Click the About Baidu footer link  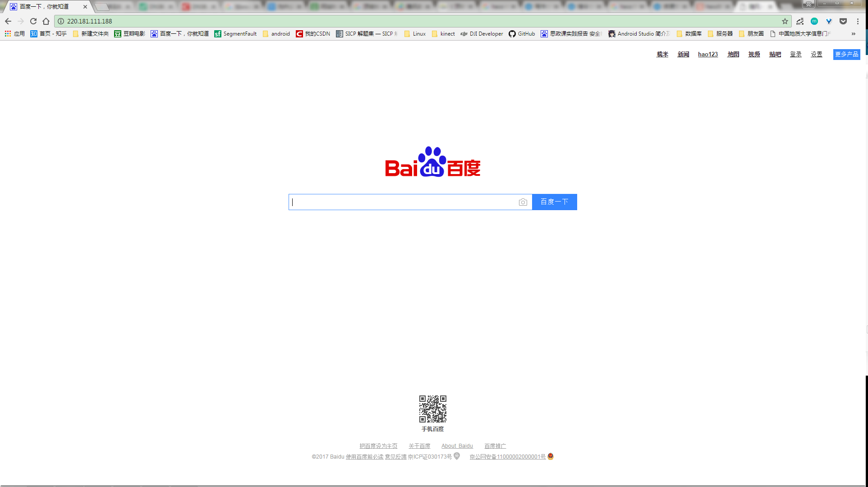[457, 446]
